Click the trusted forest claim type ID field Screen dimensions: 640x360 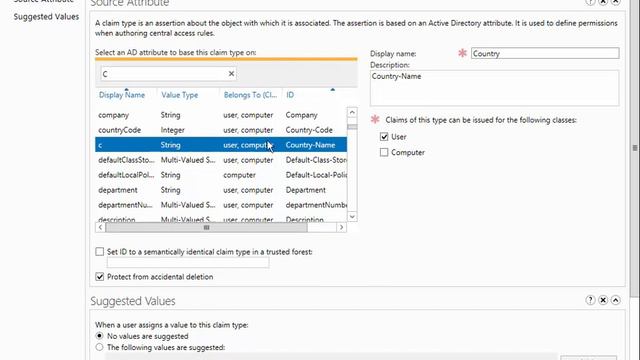(188, 263)
